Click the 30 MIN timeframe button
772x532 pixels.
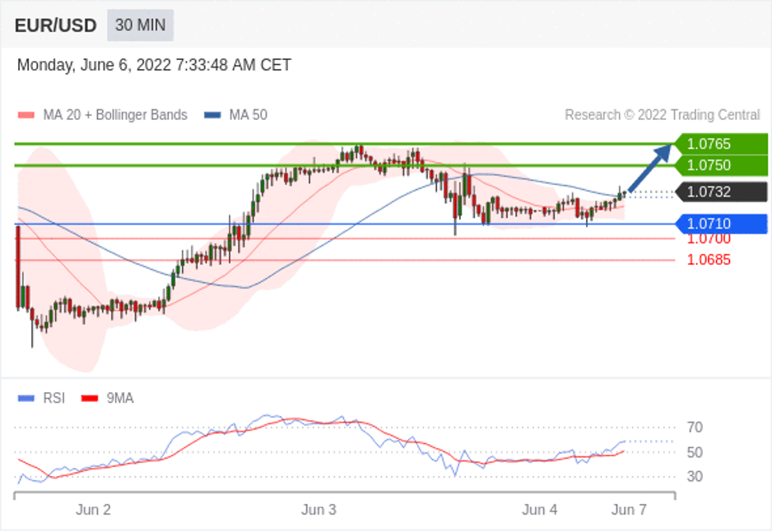click(x=140, y=25)
